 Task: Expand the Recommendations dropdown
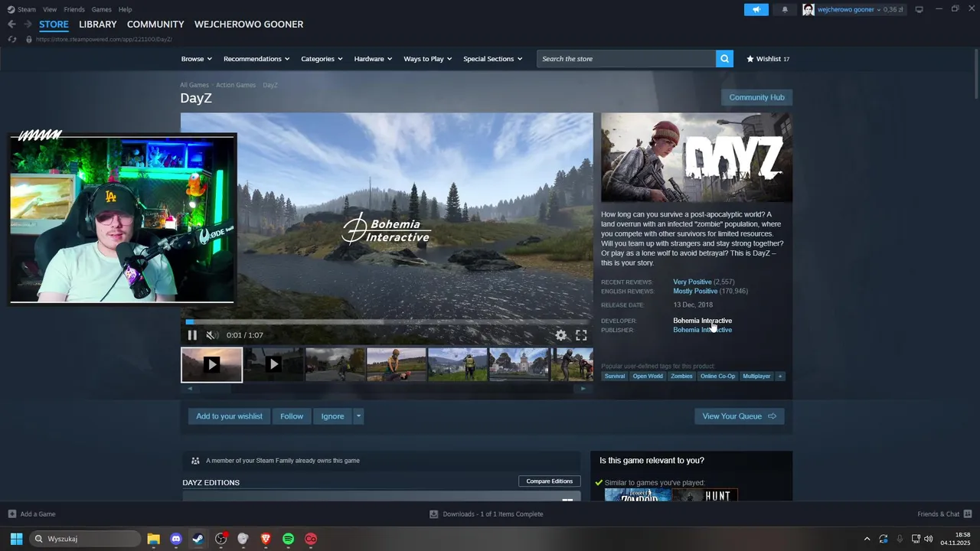[256, 59]
